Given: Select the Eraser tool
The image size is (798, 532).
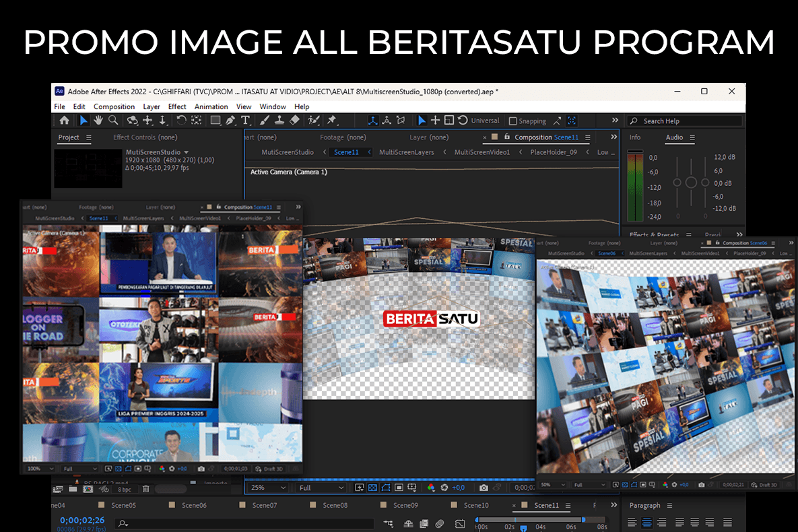Looking at the screenshot, I should pos(295,121).
